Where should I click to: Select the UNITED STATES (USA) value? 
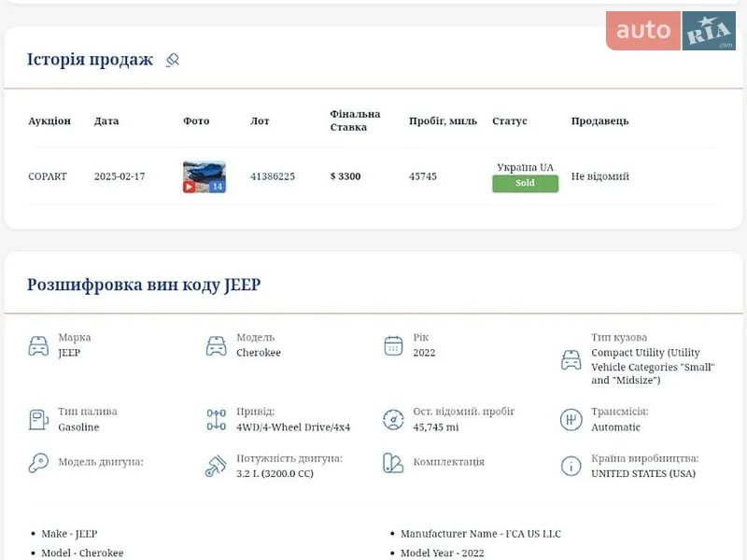pyautogui.click(x=643, y=473)
